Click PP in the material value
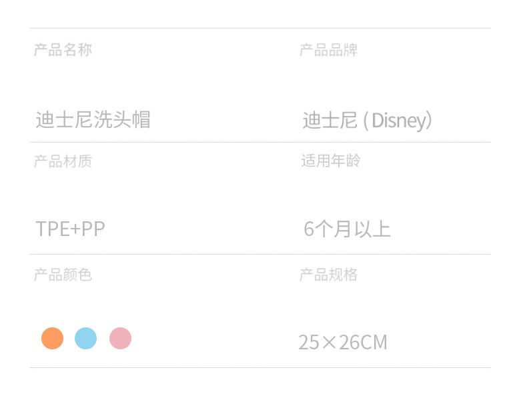The height and width of the screenshot is (420, 527). (x=93, y=229)
